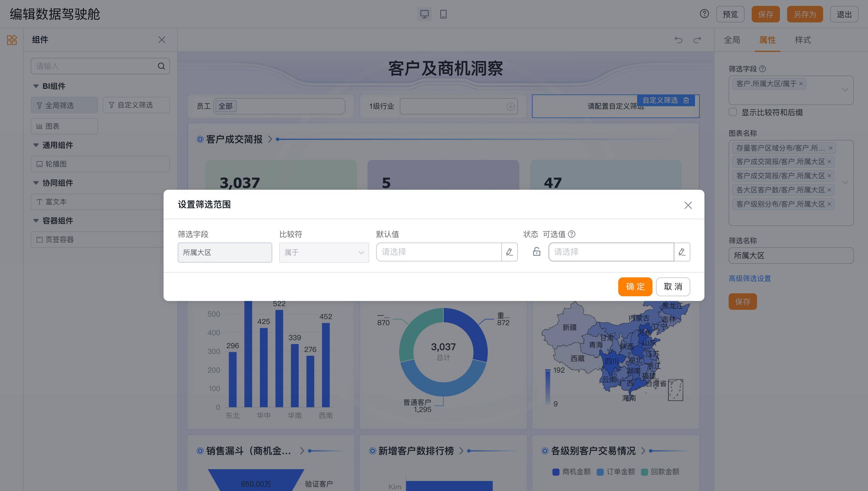Switch to the mobile device view icon
Screen dimensions: 868x491
pos(443,14)
